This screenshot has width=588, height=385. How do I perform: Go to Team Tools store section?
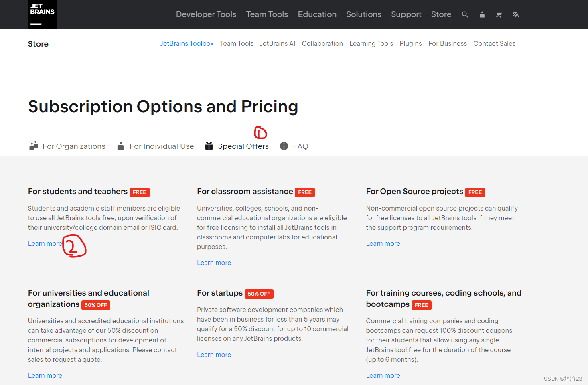tap(237, 43)
